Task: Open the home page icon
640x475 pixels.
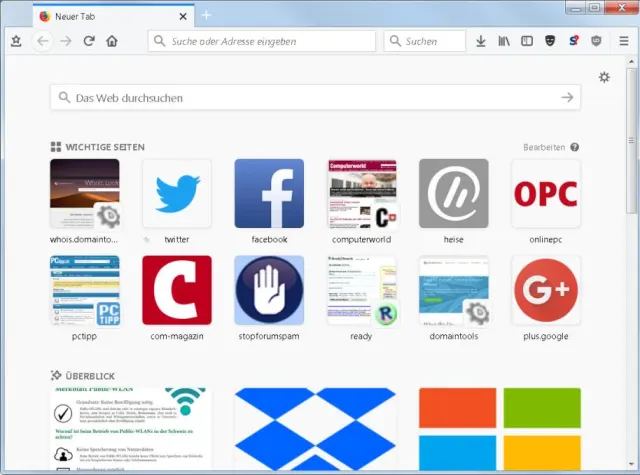Action: coord(112,41)
